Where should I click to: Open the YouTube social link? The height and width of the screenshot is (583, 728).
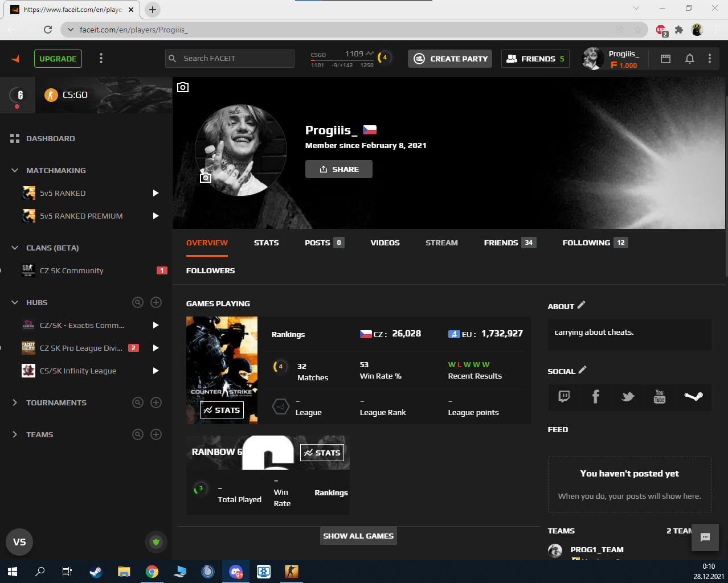click(660, 397)
